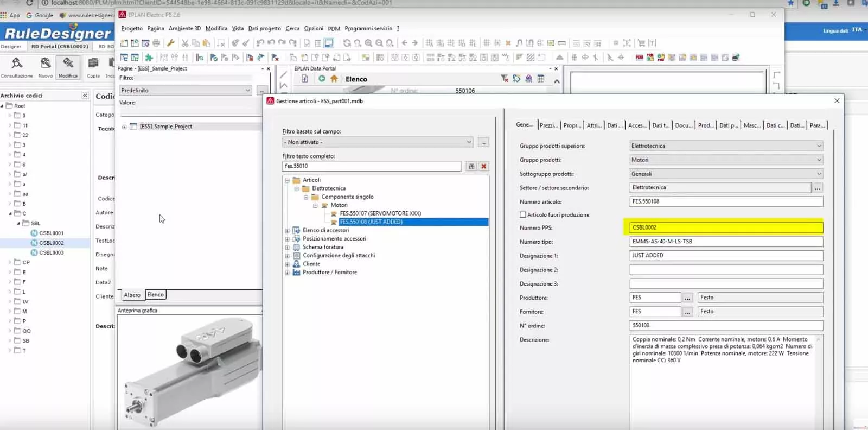Open the Progetto menu
Screen dimensions: 868x430
[132, 29]
